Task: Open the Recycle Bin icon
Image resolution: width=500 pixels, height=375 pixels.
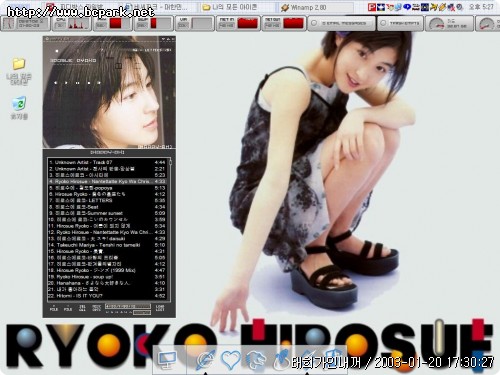Action: click(x=19, y=103)
